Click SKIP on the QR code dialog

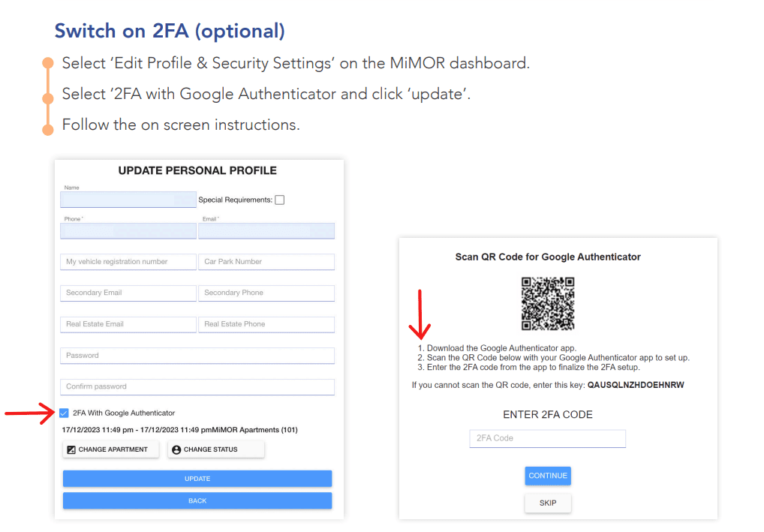(548, 503)
